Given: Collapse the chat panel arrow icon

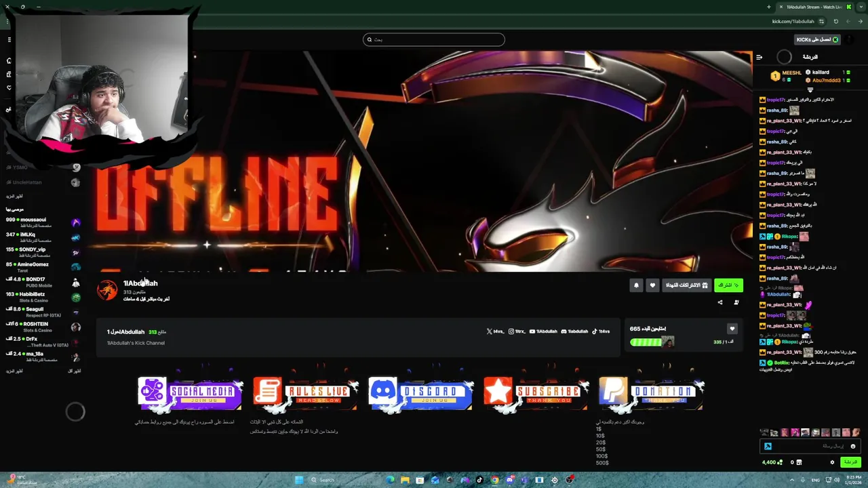Looking at the screenshot, I should (x=759, y=57).
